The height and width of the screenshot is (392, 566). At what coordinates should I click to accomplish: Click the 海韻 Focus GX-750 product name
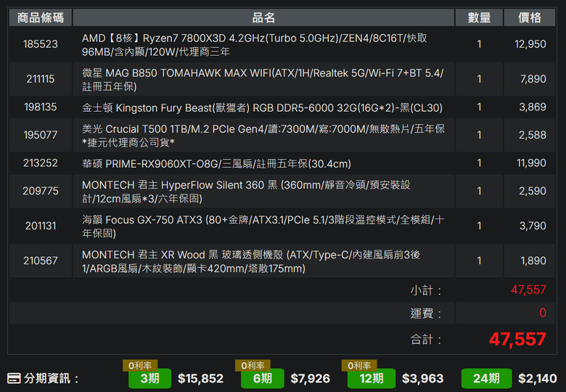[x=263, y=226]
